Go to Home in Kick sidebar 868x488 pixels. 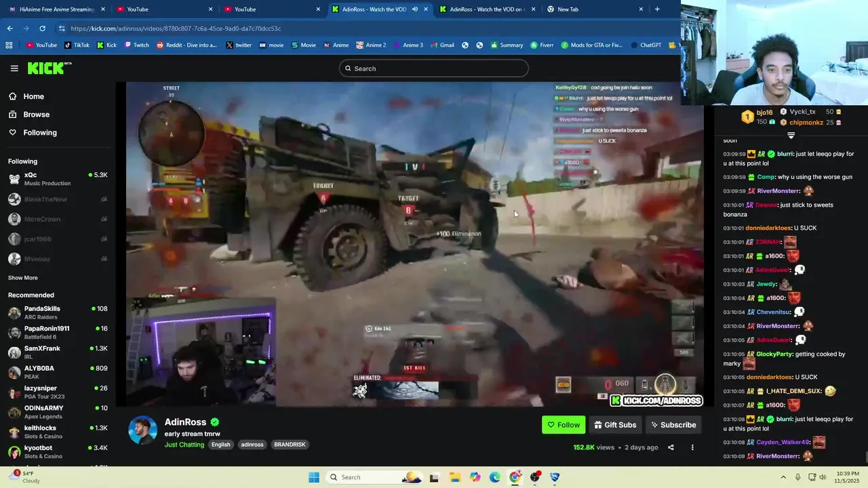26,96
